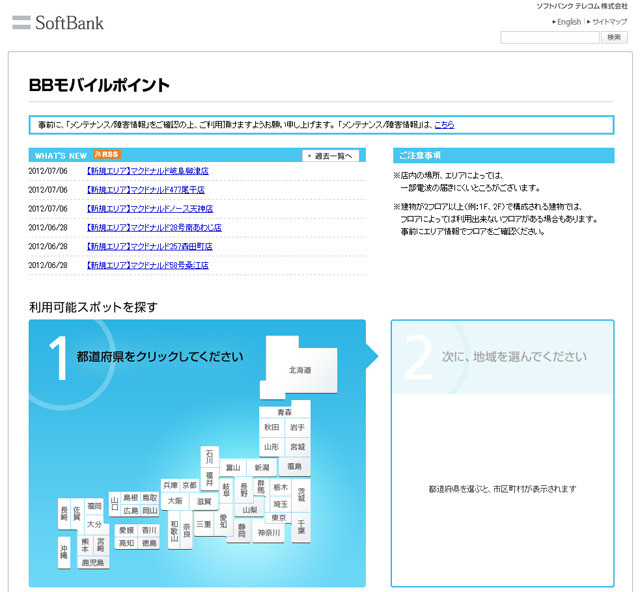
Task: Pick 東京 on the Japan map
Action: 279,518
